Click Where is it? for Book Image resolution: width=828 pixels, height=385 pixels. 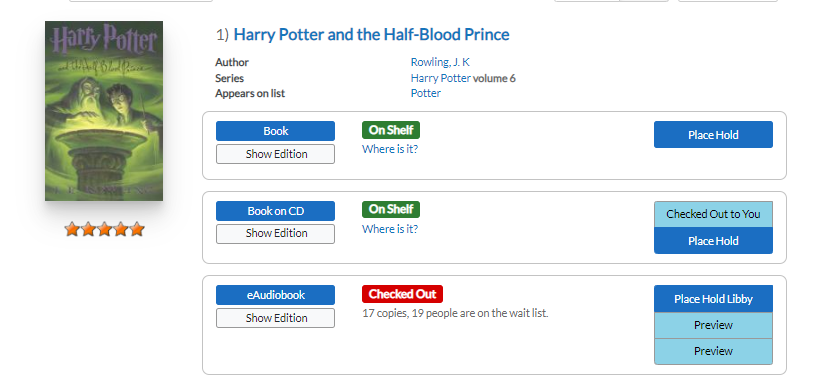coord(390,149)
